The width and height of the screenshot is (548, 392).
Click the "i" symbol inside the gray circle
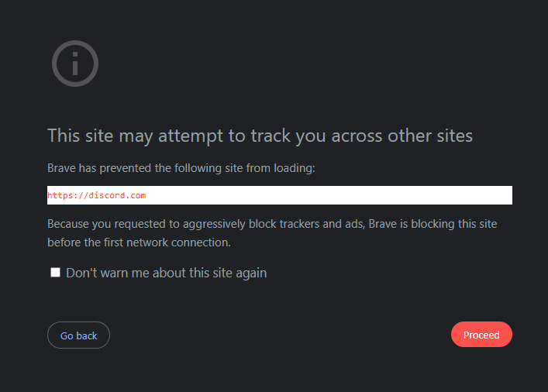(x=75, y=64)
